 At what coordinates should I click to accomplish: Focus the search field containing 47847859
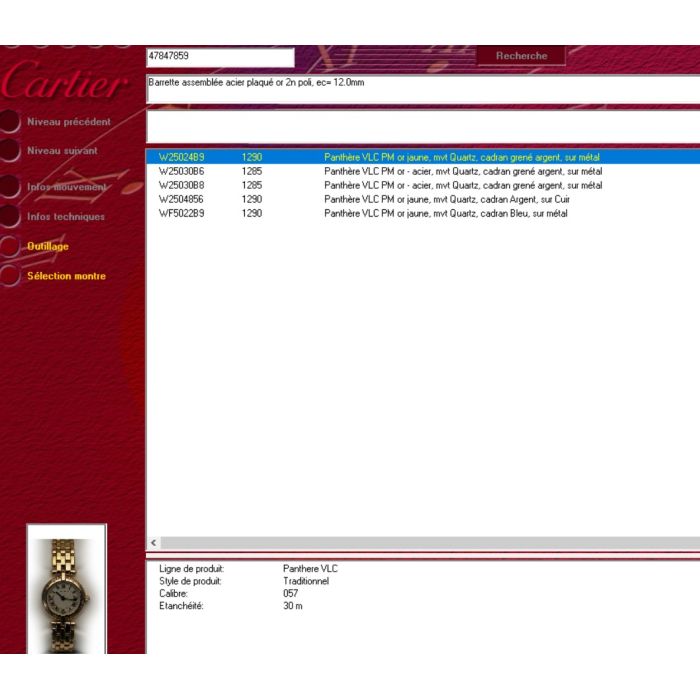[220, 57]
